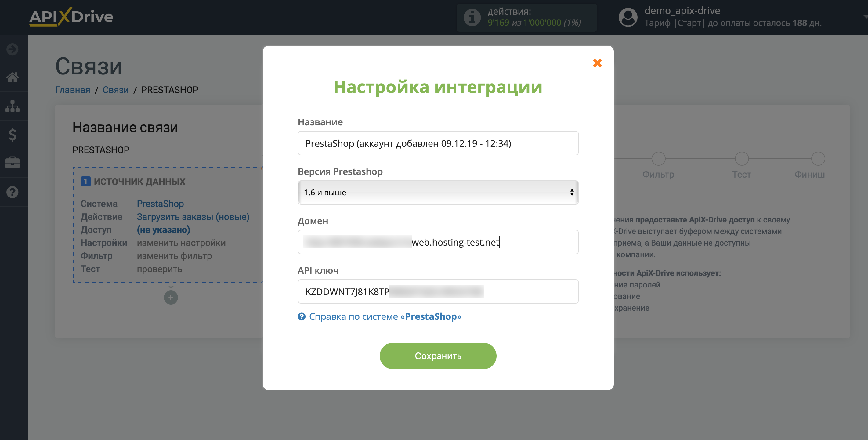Click the user avatar icon
868x440 pixels.
click(x=628, y=17)
